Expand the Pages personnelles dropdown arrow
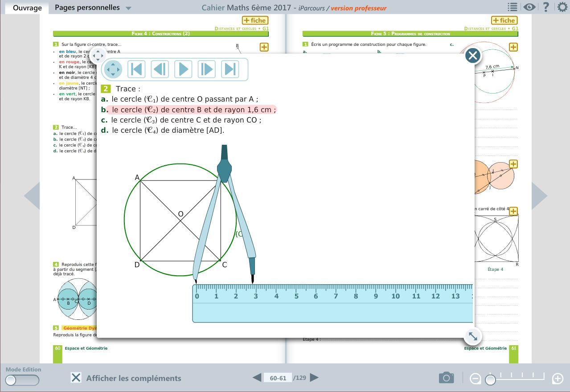 pos(128,8)
